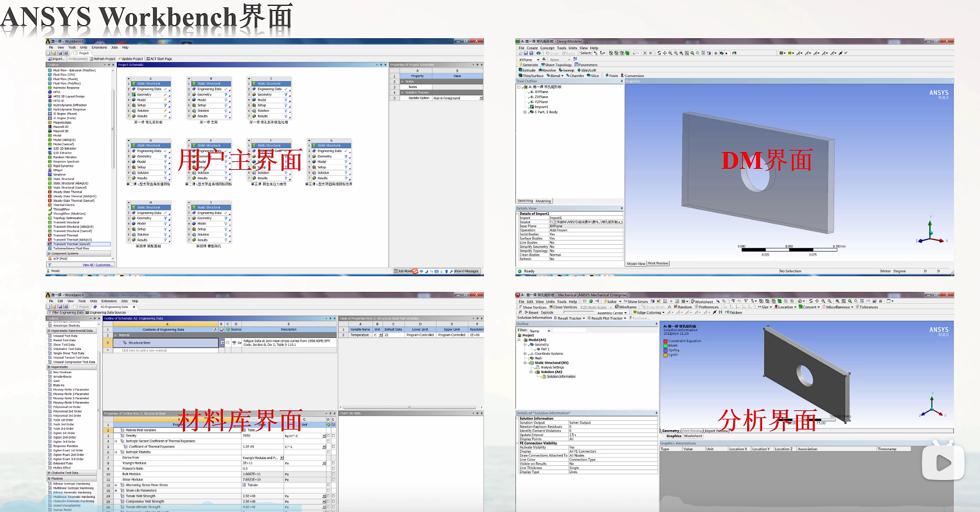Collapse Static Structural (A5) in Mechanical outline

click(x=525, y=363)
